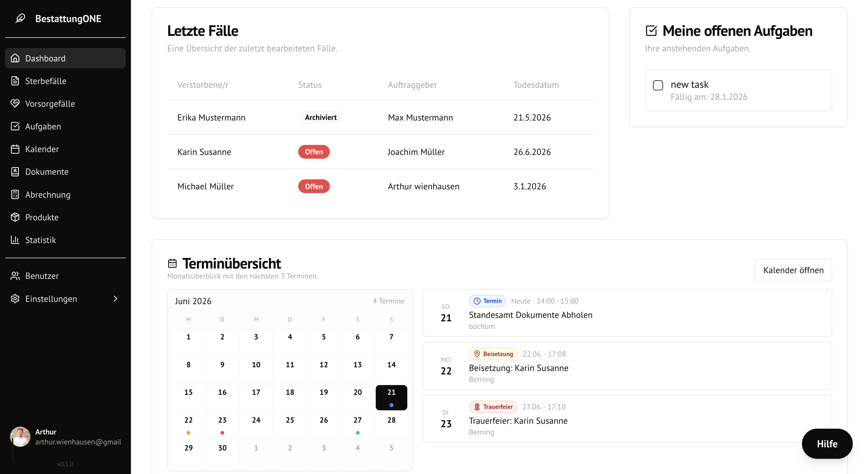Click the calendar icon beside Terminübersicht heading

[x=172, y=263]
